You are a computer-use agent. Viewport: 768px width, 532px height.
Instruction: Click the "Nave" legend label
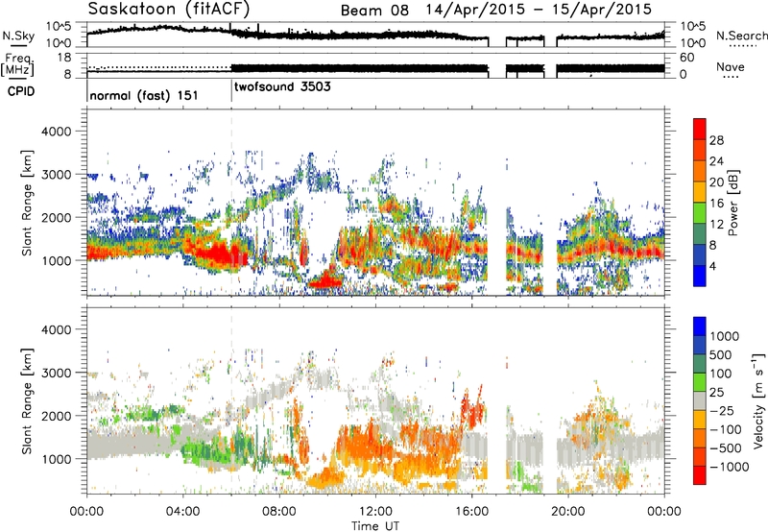tap(731, 66)
